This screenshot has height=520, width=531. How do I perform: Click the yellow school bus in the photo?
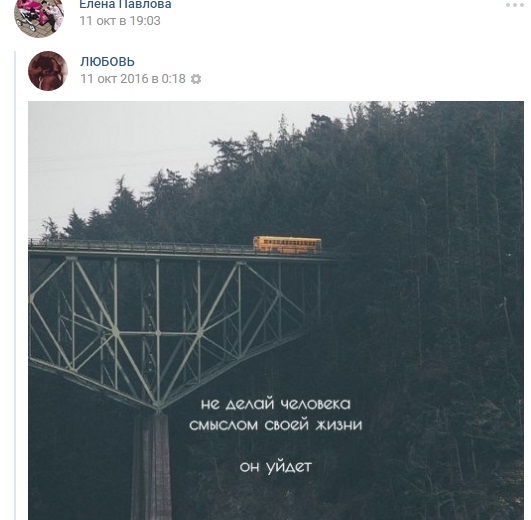287,245
